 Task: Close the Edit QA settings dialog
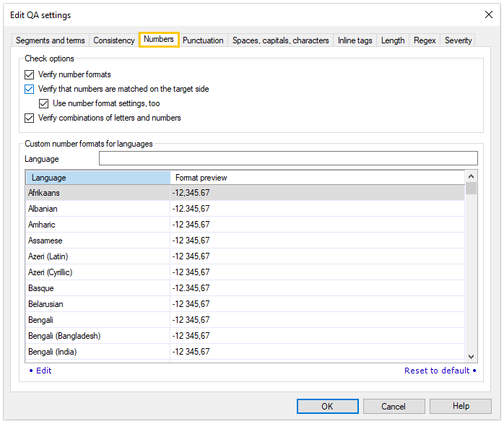[489, 14]
